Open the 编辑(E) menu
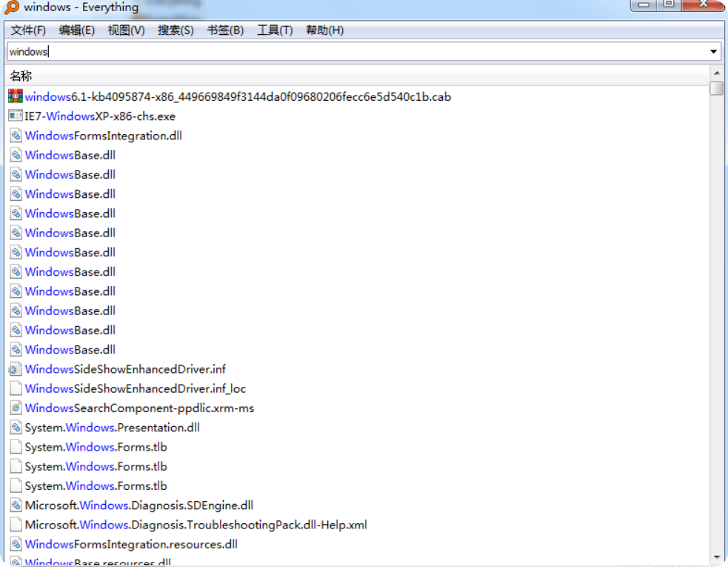This screenshot has width=728, height=567. point(77,30)
